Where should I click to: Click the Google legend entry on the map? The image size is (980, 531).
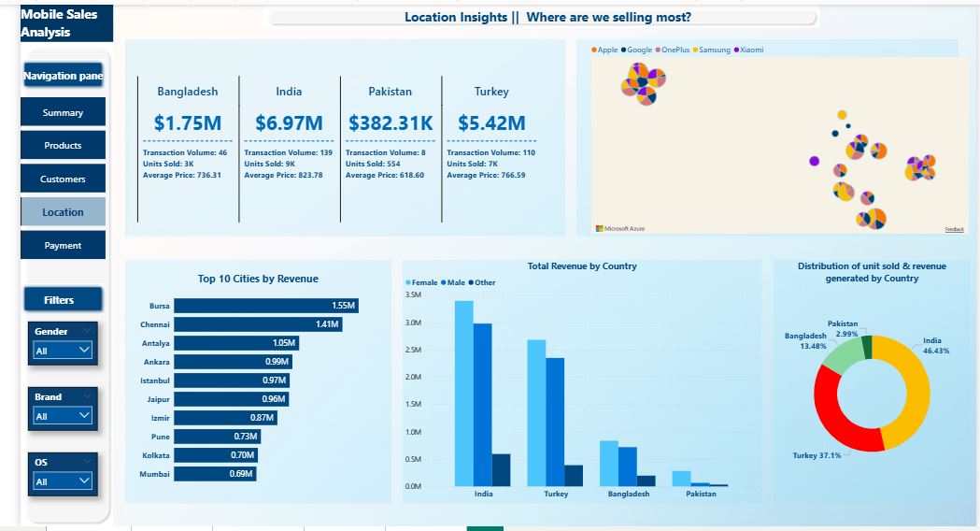(x=639, y=50)
